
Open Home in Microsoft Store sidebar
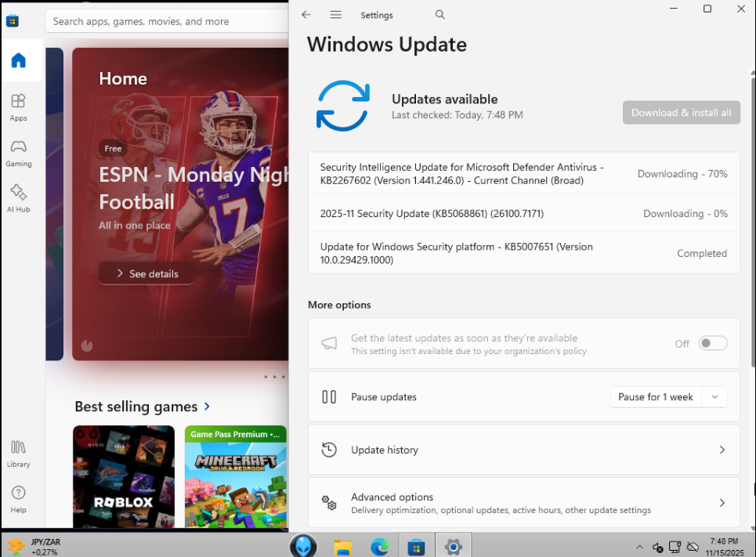click(19, 61)
